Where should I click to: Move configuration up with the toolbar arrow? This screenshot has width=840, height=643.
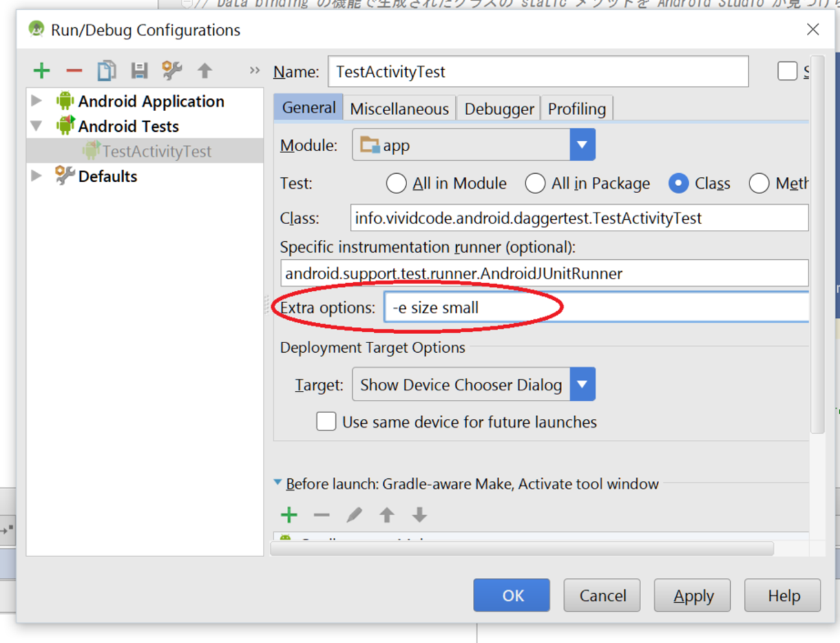pyautogui.click(x=205, y=70)
